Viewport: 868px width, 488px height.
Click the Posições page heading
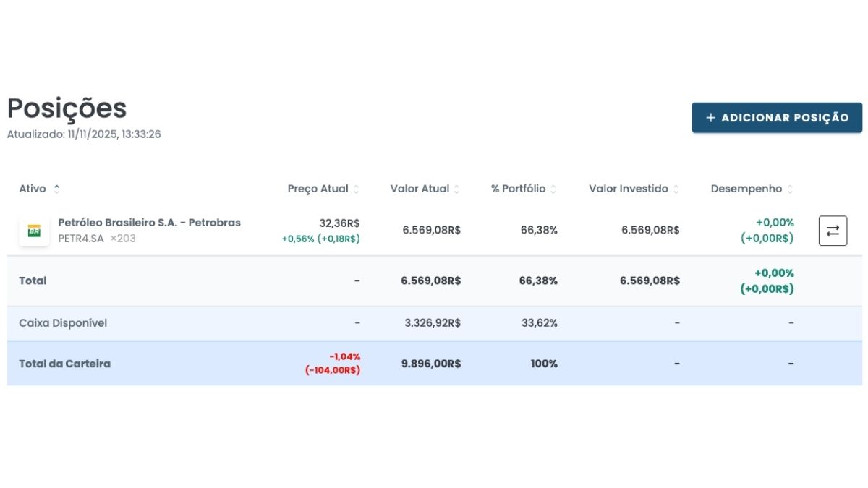[x=67, y=108]
